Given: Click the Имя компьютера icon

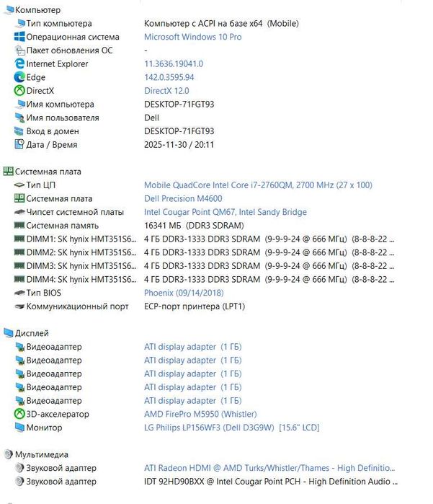Looking at the screenshot, I should 20,104.
